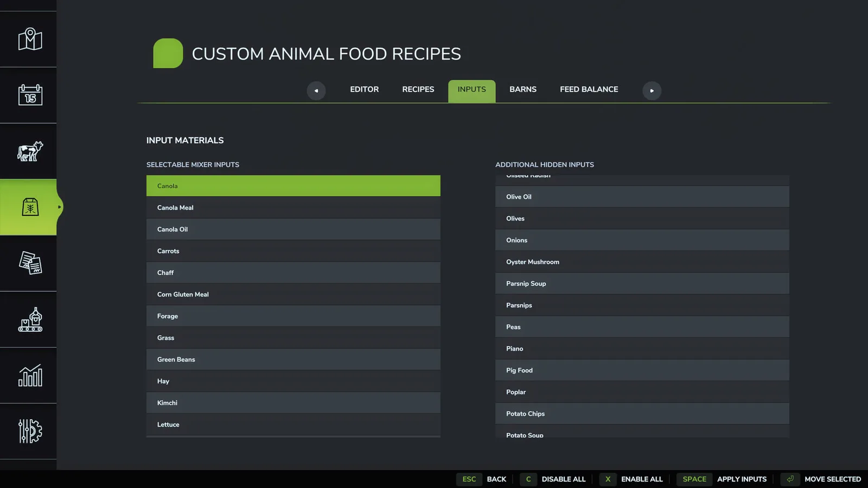Open the contracts papers sidebar icon
The height and width of the screenshot is (488, 868).
click(30, 263)
